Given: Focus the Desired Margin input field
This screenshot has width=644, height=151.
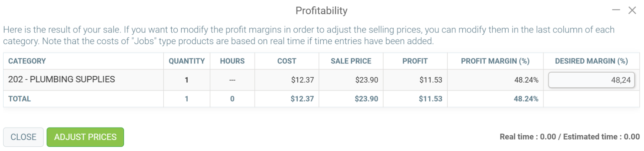Looking at the screenshot, I should (591, 80).
